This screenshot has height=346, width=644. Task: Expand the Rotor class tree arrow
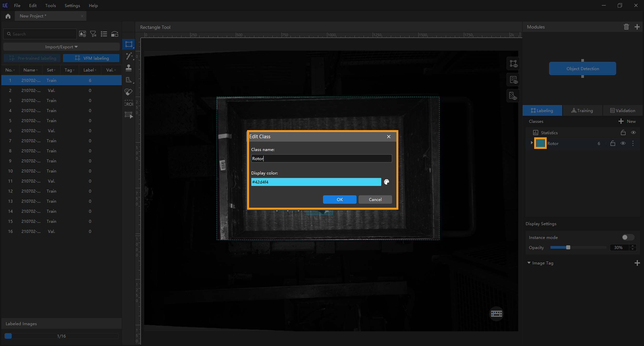[x=532, y=143]
